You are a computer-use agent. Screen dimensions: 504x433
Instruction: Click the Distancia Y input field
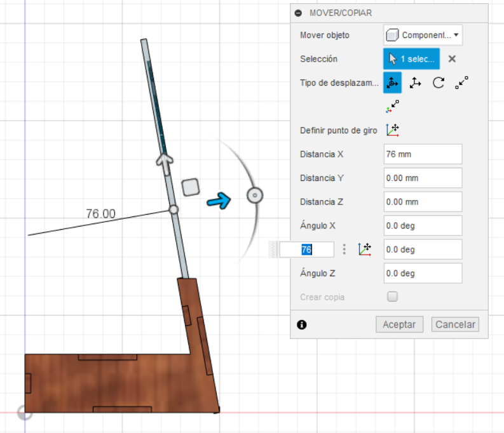[423, 178]
